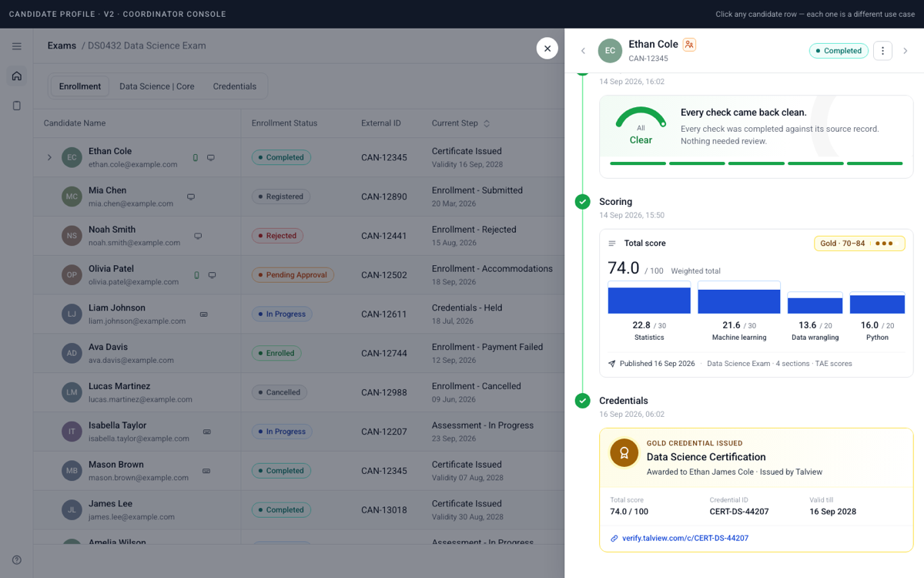The height and width of the screenshot is (578, 924).
Task: Click the monitor icon beside Noah Smith
Action: pos(198,237)
